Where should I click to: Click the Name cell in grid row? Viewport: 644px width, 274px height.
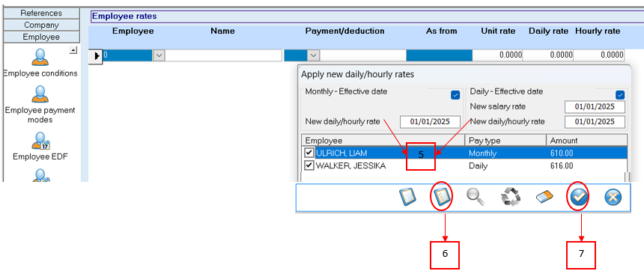223,55
